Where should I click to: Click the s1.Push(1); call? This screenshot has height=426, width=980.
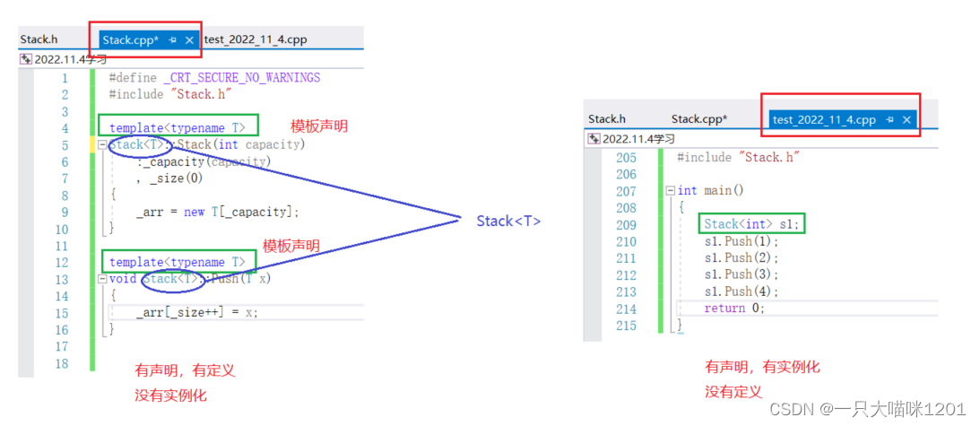coord(742,241)
